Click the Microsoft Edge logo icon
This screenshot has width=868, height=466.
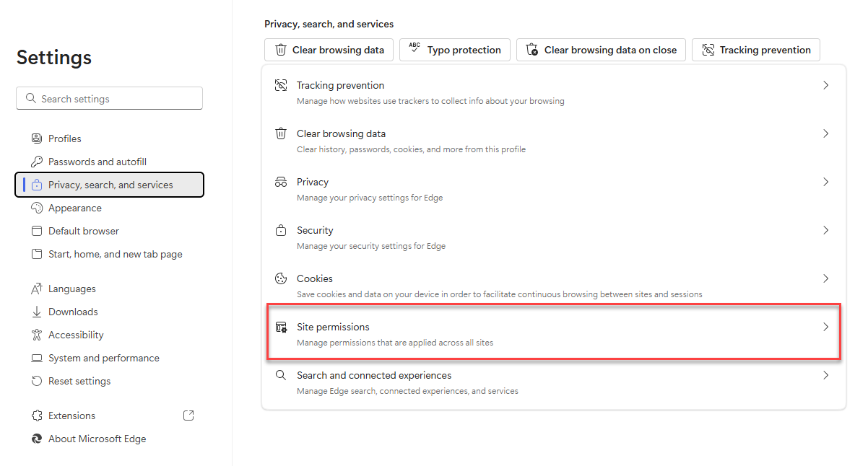point(36,439)
